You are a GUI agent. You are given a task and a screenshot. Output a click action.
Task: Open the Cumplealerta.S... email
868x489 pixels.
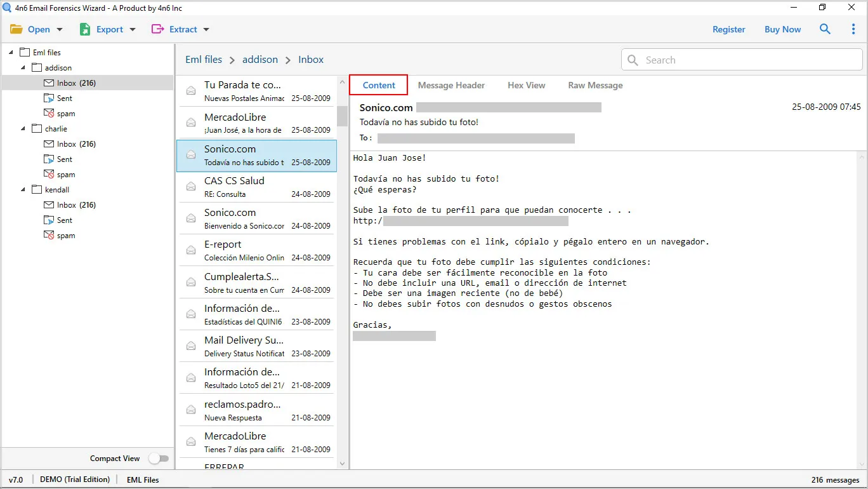pos(256,283)
